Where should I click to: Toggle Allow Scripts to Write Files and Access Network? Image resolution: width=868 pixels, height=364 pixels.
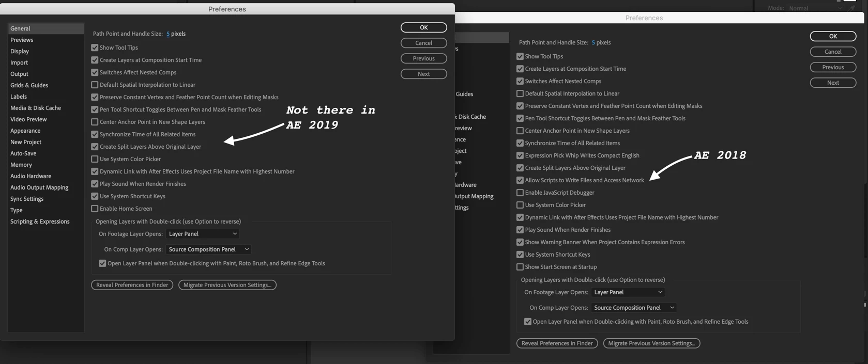[x=520, y=180]
